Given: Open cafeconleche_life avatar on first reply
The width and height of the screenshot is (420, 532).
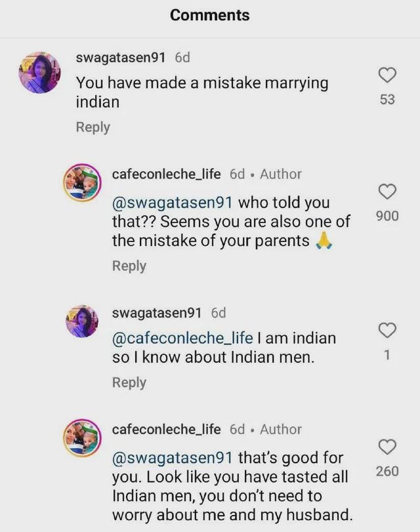Looking at the screenshot, I should [83, 183].
